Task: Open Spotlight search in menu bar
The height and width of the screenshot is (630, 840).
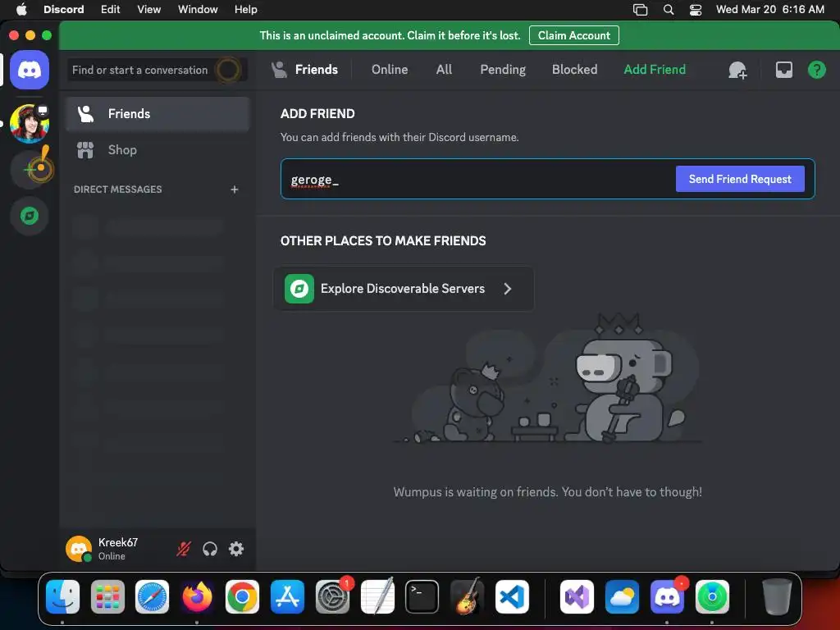Action: point(669,10)
